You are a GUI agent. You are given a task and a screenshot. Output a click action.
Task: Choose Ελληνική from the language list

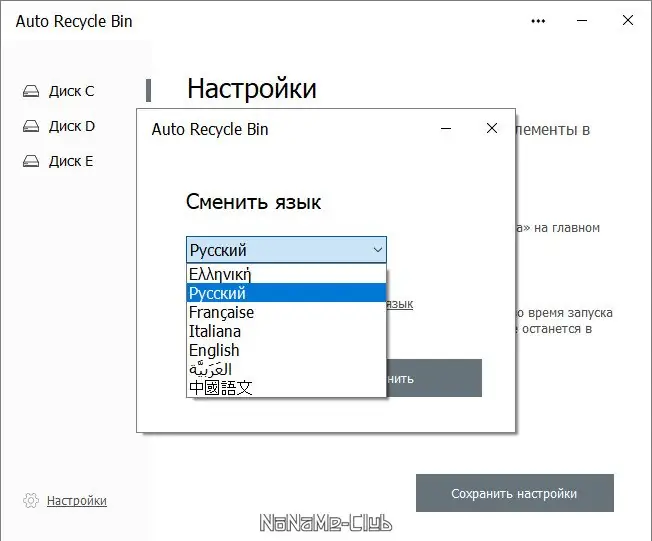click(286, 274)
